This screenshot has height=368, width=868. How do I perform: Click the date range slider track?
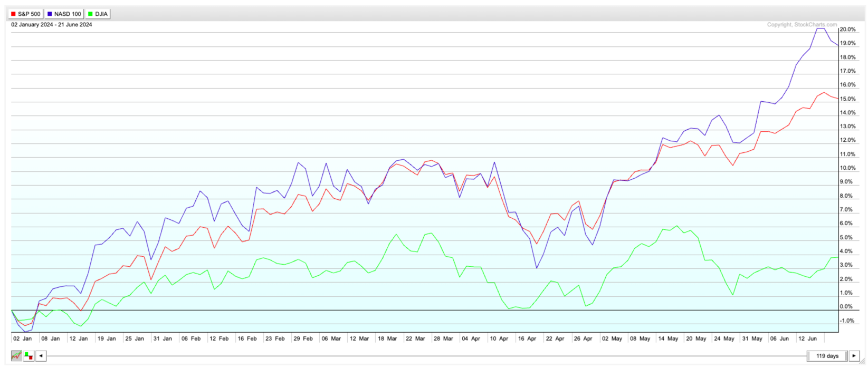[426, 356]
